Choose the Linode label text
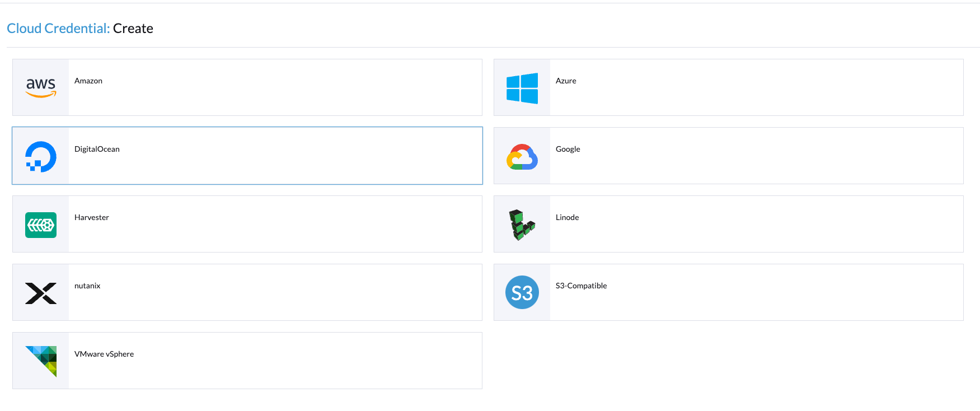Screen dimensions: 980x411 tap(567, 217)
